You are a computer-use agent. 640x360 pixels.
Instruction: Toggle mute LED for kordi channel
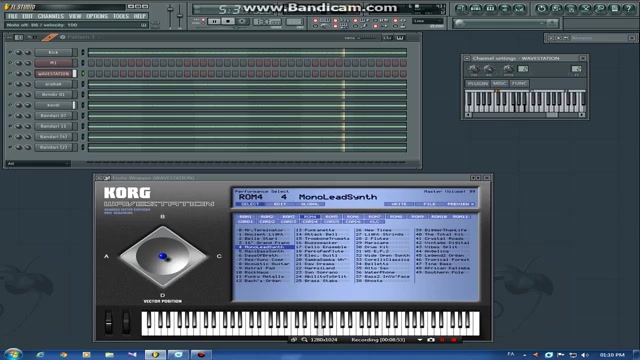(x=10, y=105)
